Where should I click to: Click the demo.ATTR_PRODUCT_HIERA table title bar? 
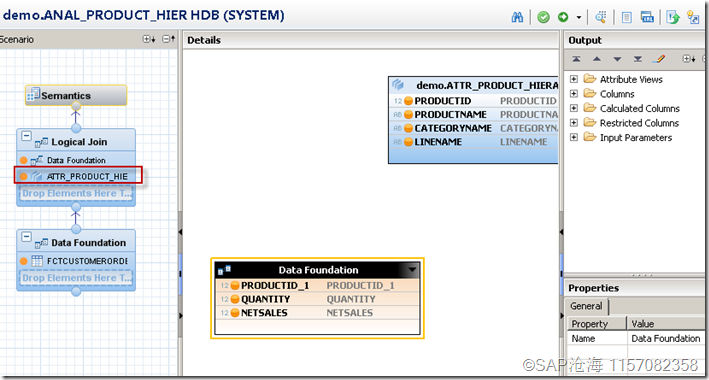click(473, 85)
